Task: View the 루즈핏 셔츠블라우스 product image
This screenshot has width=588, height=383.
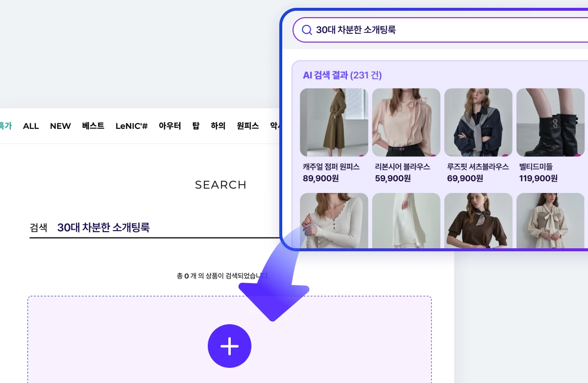Action: (x=478, y=122)
